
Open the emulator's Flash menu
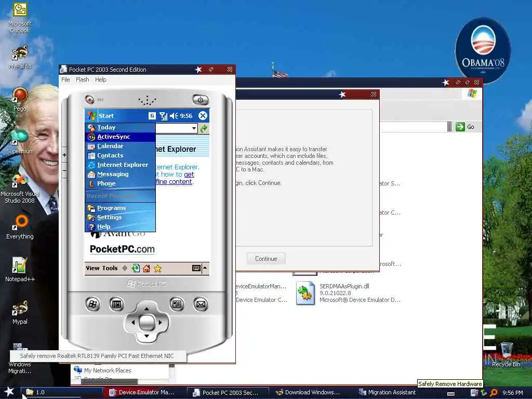tap(83, 79)
